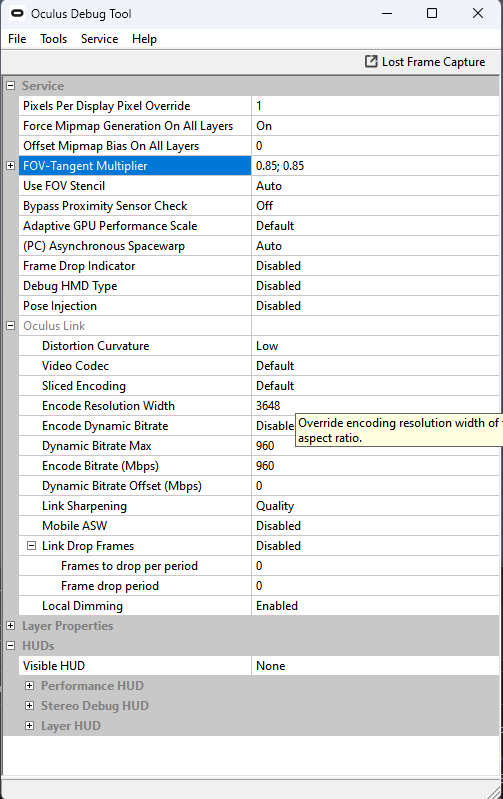This screenshot has height=799, width=503.
Task: Minimize the Oculus Debug Tool window
Action: 387,13
